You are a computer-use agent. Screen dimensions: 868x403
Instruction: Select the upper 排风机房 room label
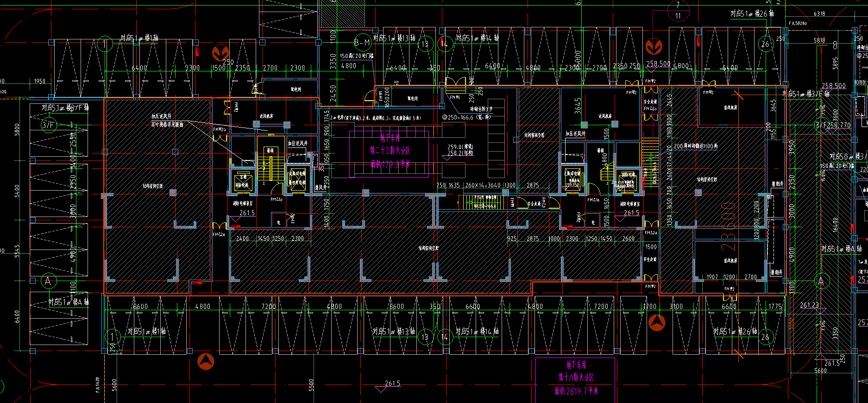coord(730,108)
